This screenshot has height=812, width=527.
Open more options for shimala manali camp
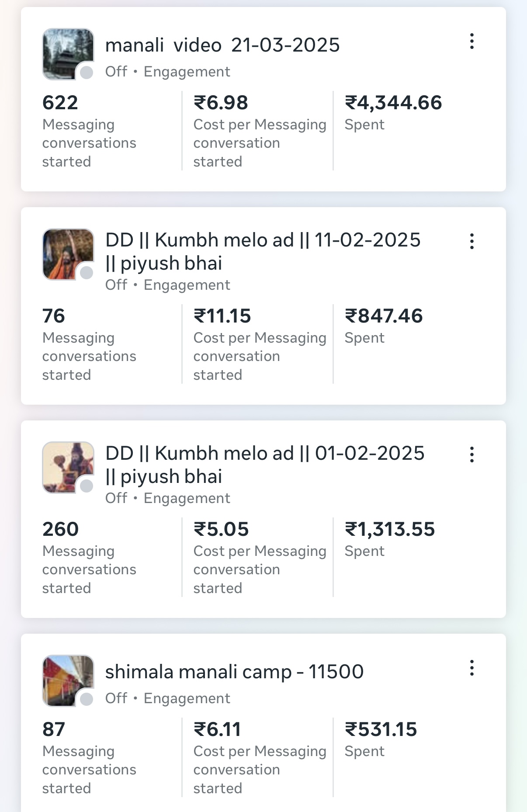(472, 668)
